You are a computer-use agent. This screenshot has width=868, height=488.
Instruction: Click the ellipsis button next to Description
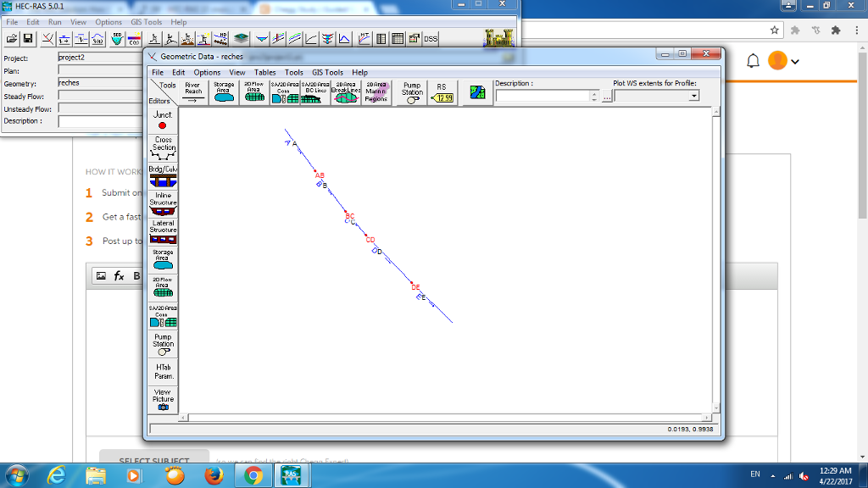[606, 97]
